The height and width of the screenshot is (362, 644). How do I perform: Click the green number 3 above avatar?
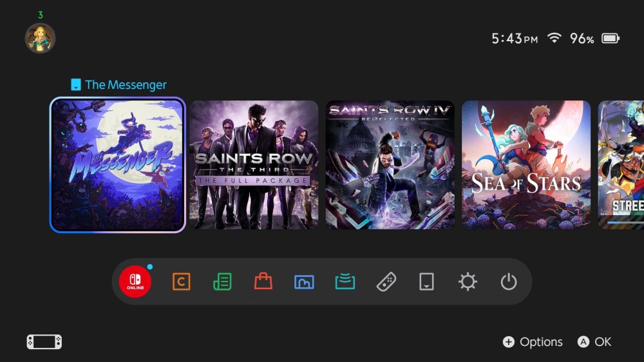[x=40, y=15]
